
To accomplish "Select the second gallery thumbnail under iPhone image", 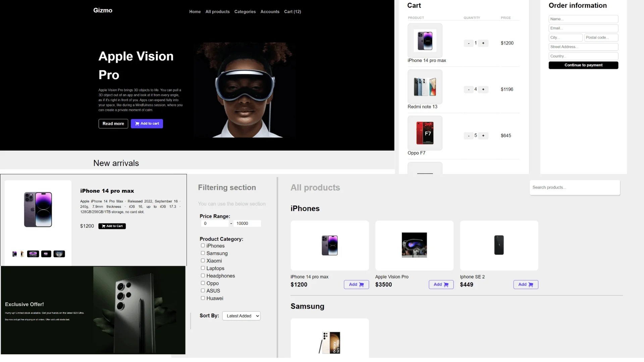I will tap(22, 254).
